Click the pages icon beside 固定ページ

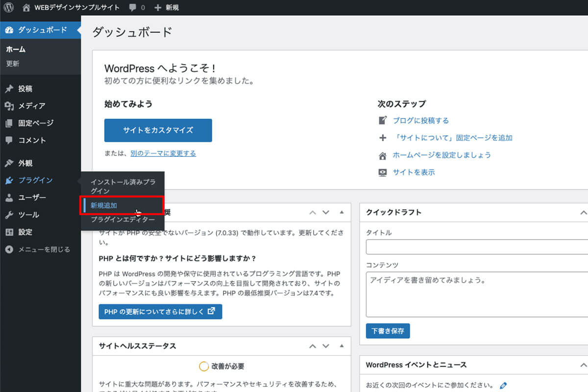9,123
